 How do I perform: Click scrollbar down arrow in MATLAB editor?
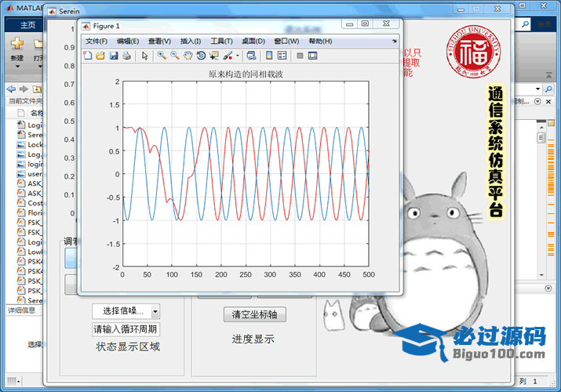click(x=541, y=275)
